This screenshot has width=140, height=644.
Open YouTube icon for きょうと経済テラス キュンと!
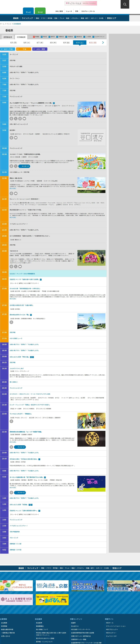(x=24, y=119)
